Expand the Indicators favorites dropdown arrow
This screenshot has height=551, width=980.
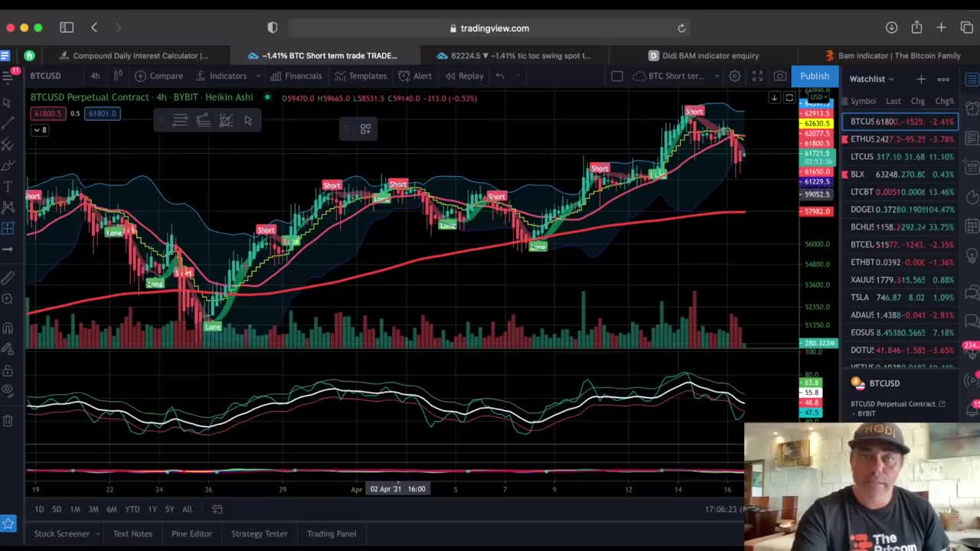[258, 76]
